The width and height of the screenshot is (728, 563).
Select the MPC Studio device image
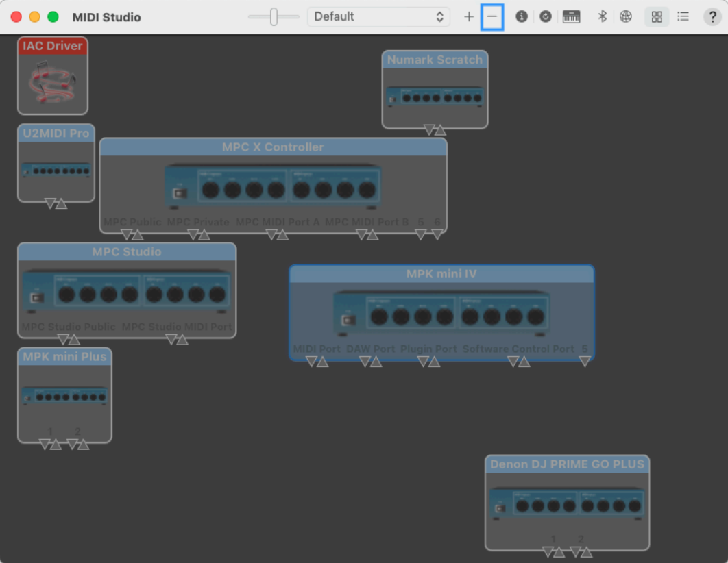click(126, 291)
